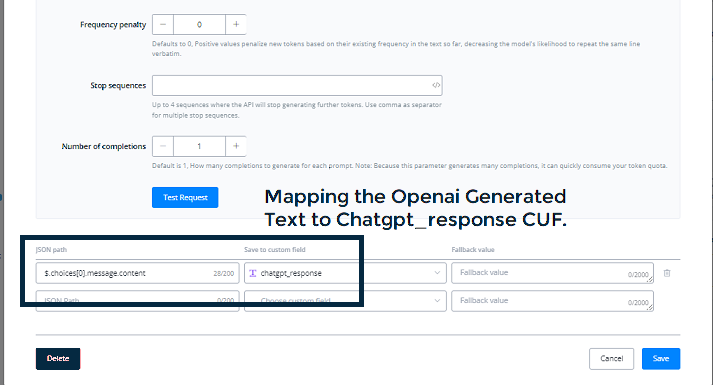
Task: Click the 'Save to custom field' column label
Action: [x=275, y=250]
